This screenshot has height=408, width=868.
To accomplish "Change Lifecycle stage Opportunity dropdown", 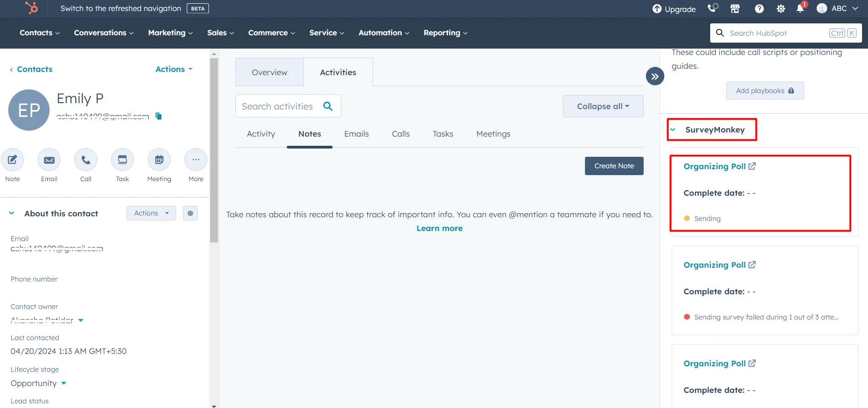I will coord(64,383).
